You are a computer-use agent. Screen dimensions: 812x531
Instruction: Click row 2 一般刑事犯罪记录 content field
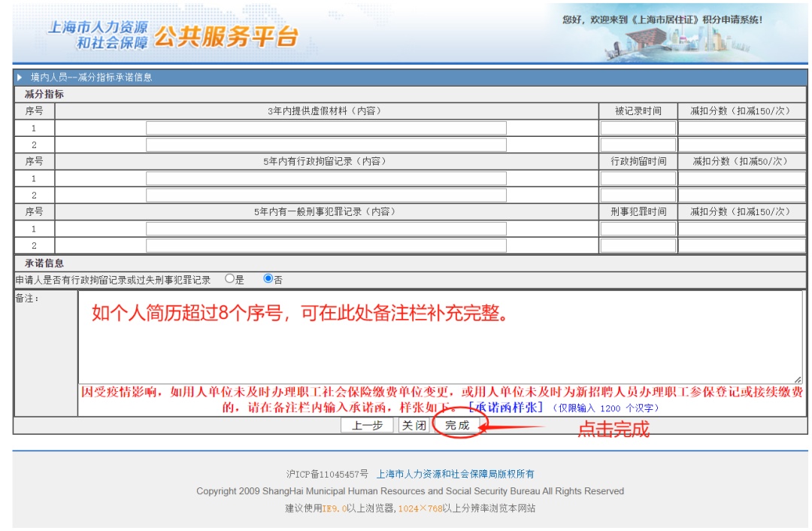326,245
